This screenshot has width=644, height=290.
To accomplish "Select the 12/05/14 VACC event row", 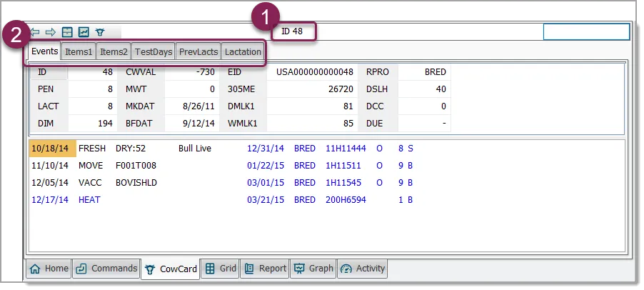I will coord(94,183).
